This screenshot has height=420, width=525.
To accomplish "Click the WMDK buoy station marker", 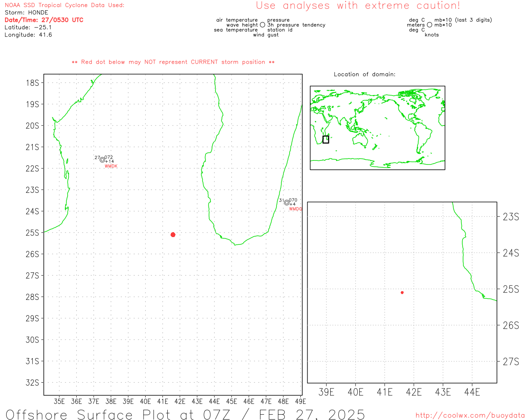I will click(102, 160).
